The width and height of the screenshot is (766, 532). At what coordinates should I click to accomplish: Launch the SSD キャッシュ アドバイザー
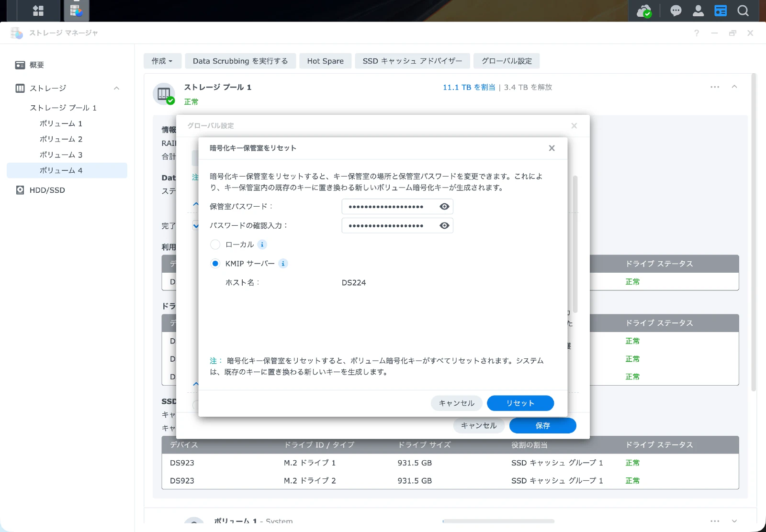click(412, 61)
